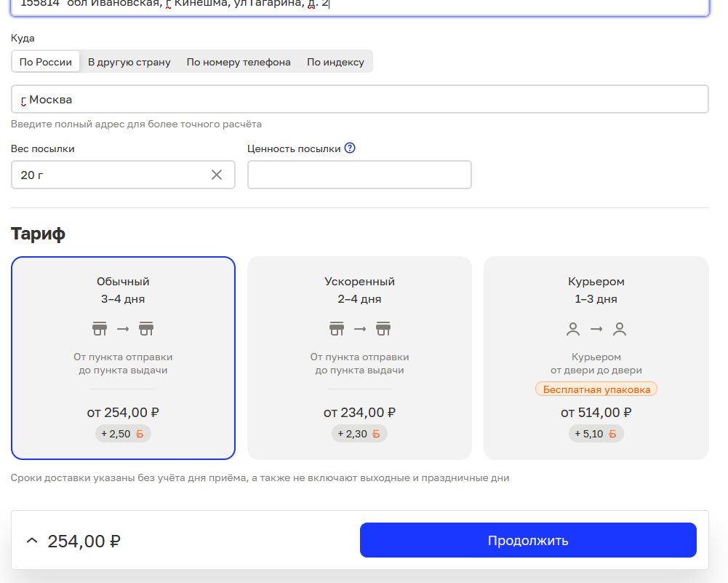This screenshot has width=728, height=583.
Task: Click the courier person icon in Курьером tariff
Action: coord(573,329)
